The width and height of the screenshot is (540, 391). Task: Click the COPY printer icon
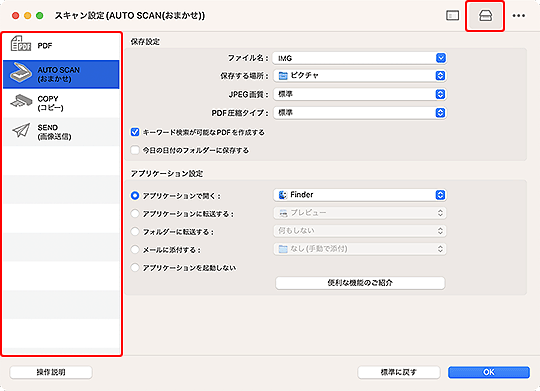click(21, 101)
